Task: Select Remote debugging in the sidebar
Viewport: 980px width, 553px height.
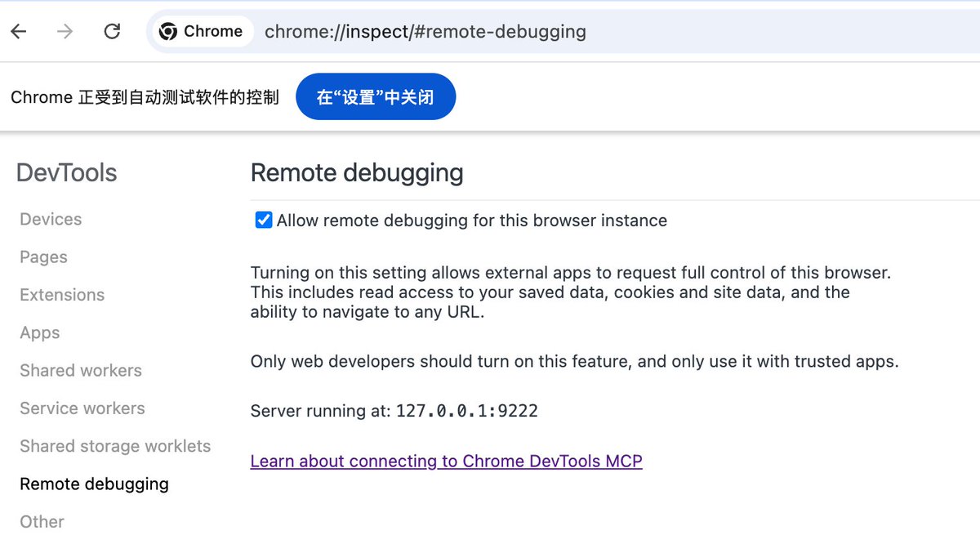Action: click(94, 484)
